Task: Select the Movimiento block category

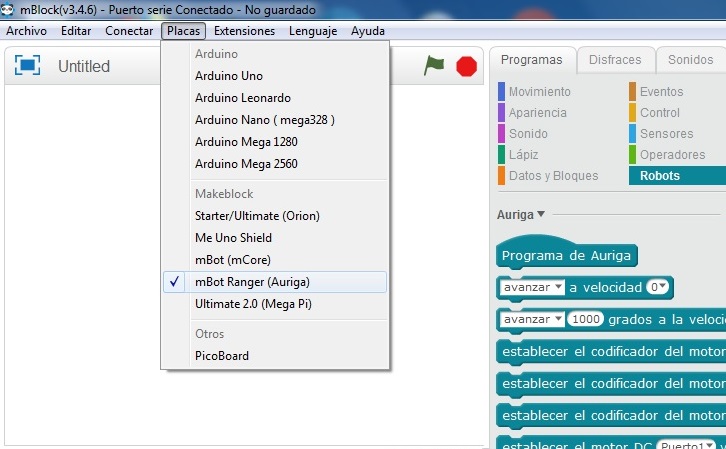Action: (x=539, y=92)
